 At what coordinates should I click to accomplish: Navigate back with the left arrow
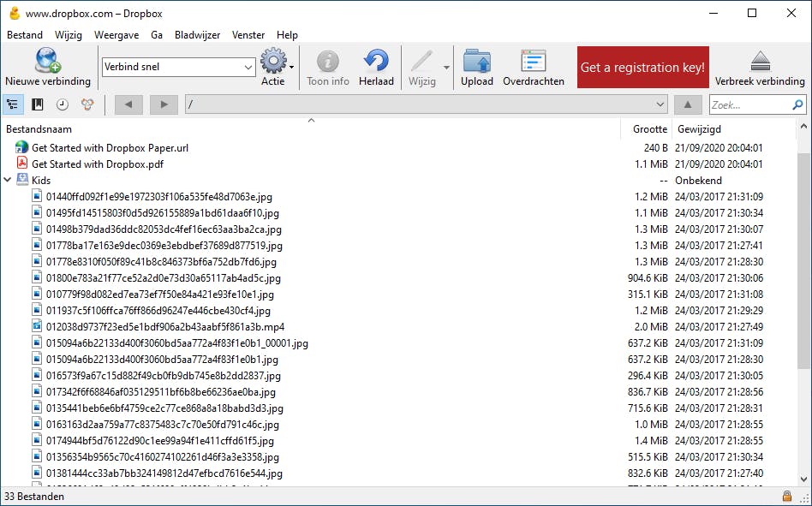pyautogui.click(x=128, y=104)
